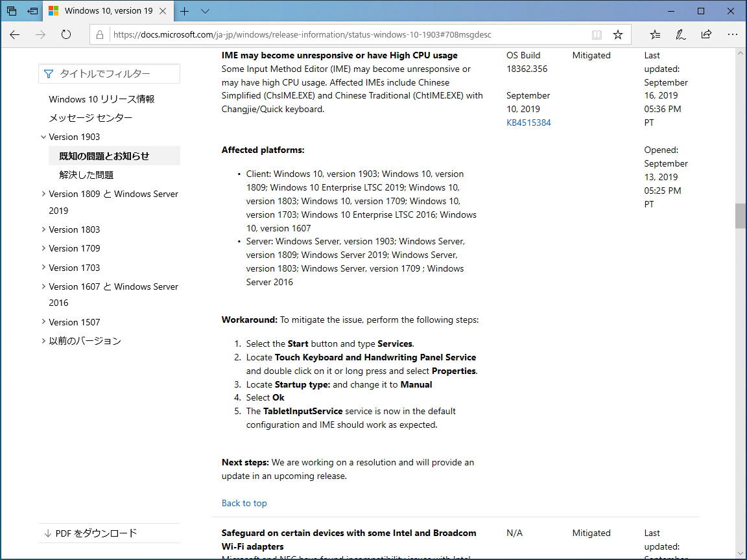Refresh the current page
Screen dimensions: 747x560
click(x=65, y=34)
